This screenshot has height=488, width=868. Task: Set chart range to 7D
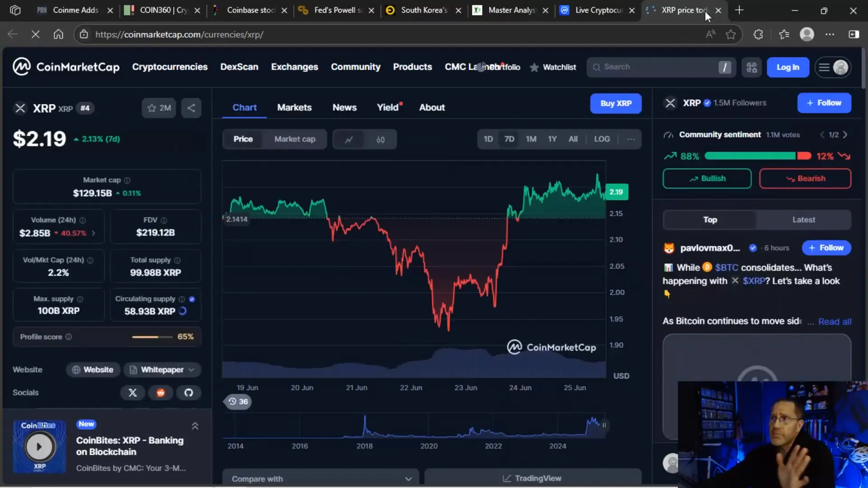509,139
